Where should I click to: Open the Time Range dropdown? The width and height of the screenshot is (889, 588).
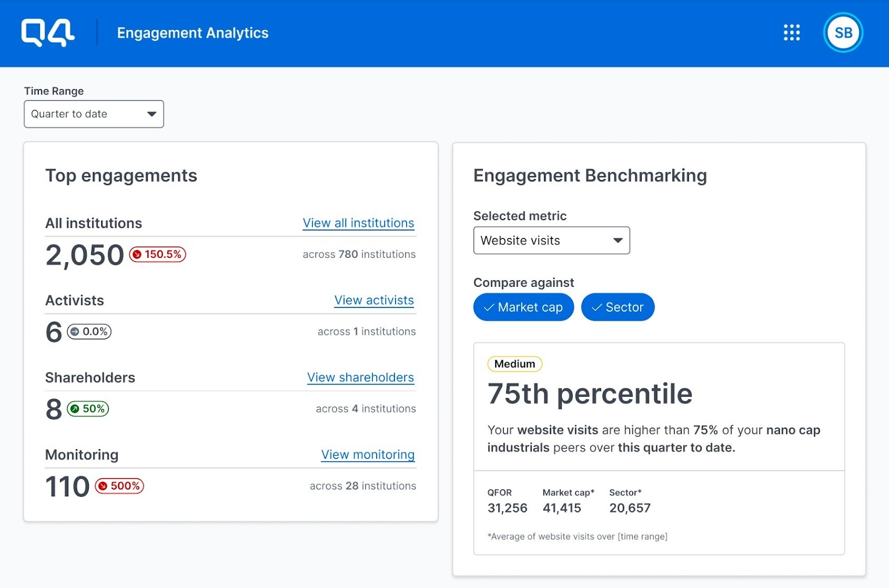(x=94, y=114)
